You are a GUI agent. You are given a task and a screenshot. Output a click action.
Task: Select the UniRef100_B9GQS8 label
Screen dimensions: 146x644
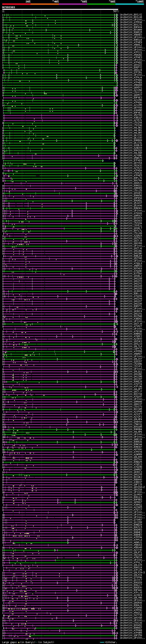[131, 582]
